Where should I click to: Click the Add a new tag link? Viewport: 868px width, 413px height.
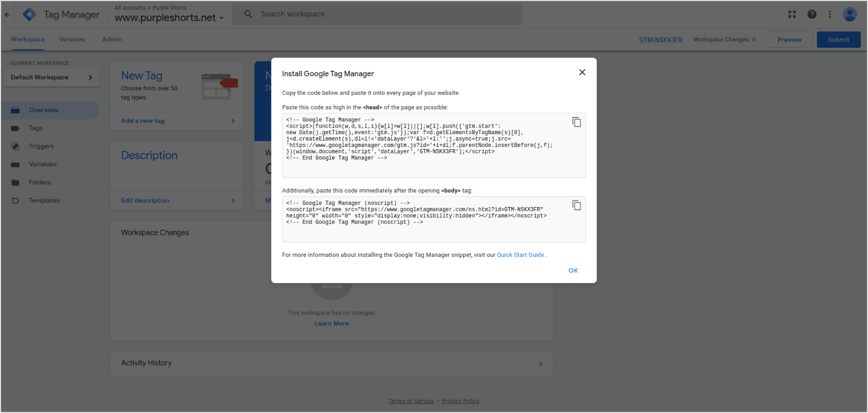click(x=143, y=121)
